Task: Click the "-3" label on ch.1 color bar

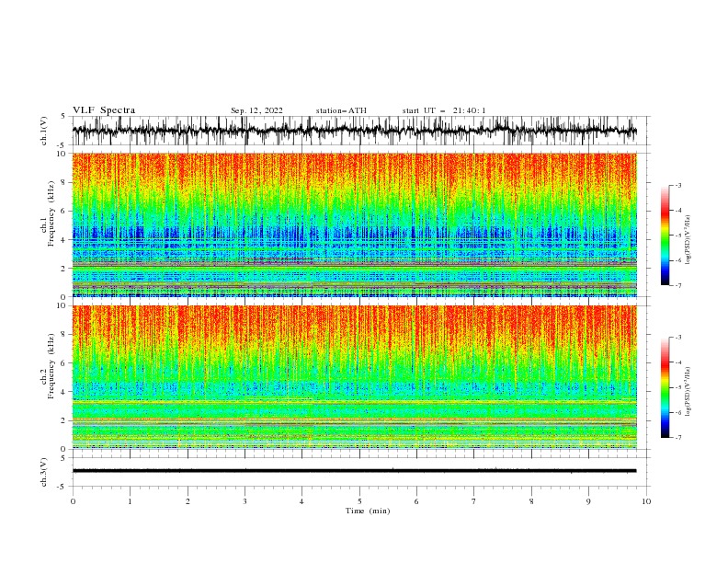Action: tap(678, 185)
